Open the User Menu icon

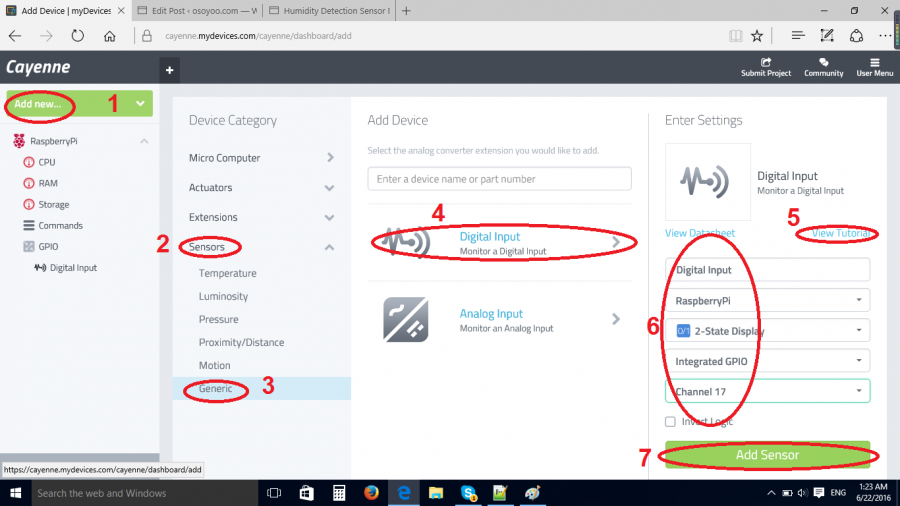(875, 62)
